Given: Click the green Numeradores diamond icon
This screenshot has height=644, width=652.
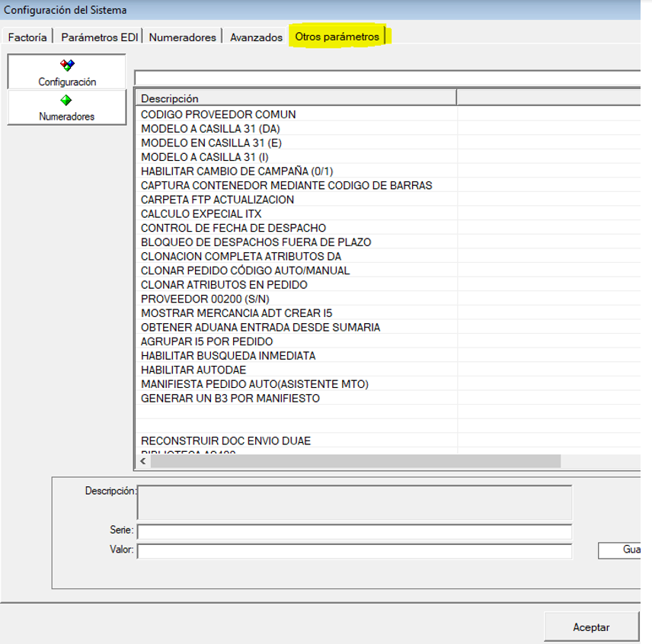Looking at the screenshot, I should pyautogui.click(x=67, y=101).
